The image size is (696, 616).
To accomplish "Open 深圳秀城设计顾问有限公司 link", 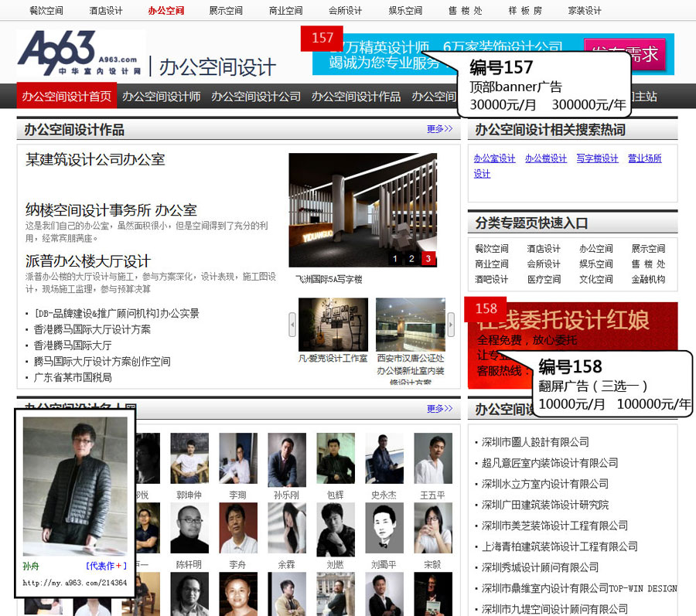I will point(541,567).
